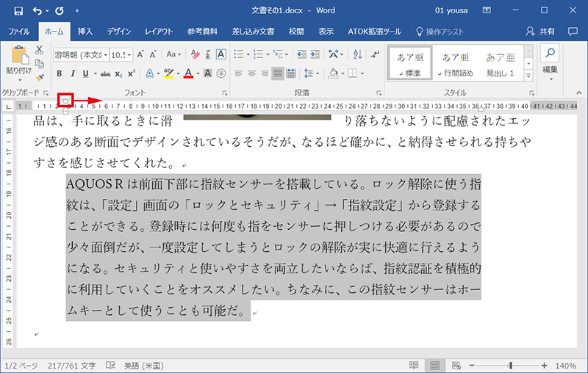Cut the selected text with the scissors icon

39,50
